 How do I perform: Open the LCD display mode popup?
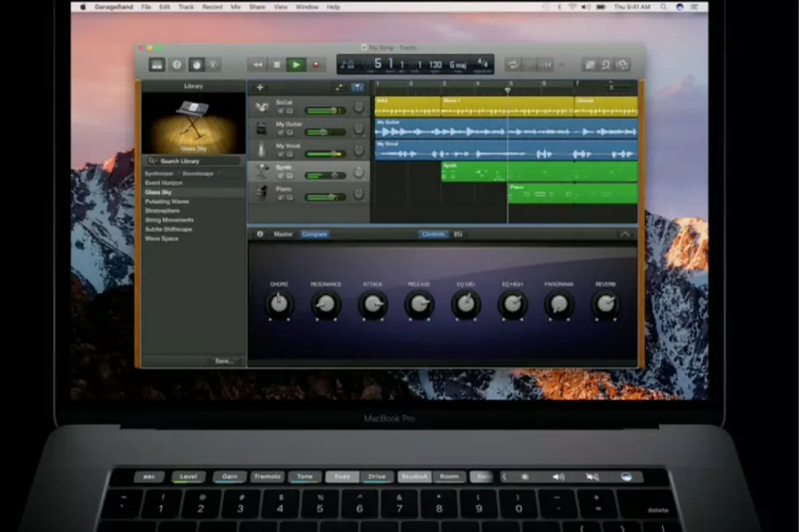347,64
